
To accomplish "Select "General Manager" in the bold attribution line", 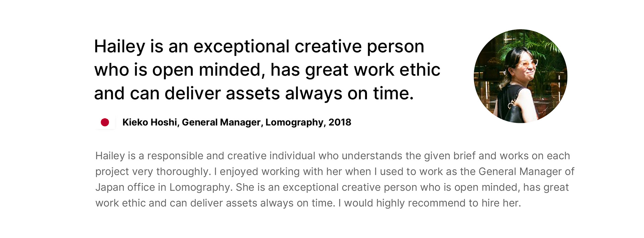I will (221, 123).
